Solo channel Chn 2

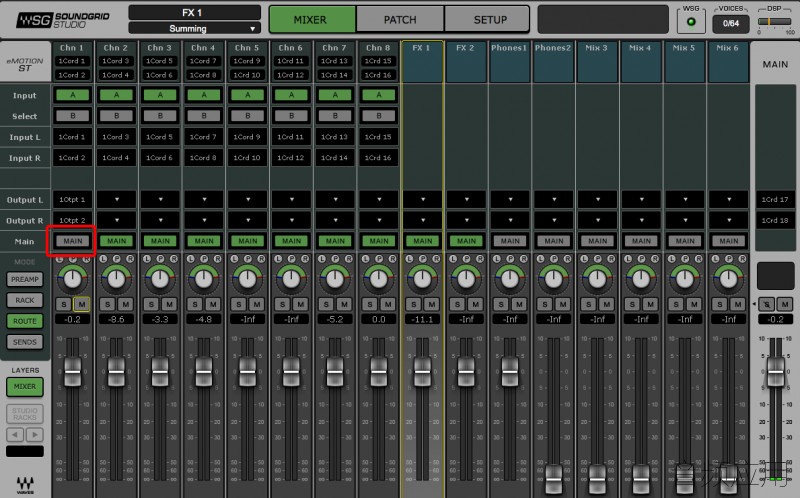(x=108, y=305)
